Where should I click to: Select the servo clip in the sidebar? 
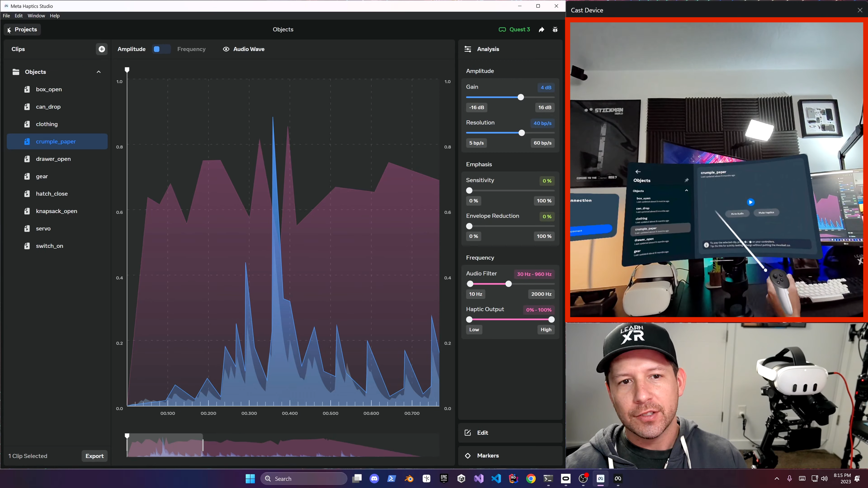43,228
